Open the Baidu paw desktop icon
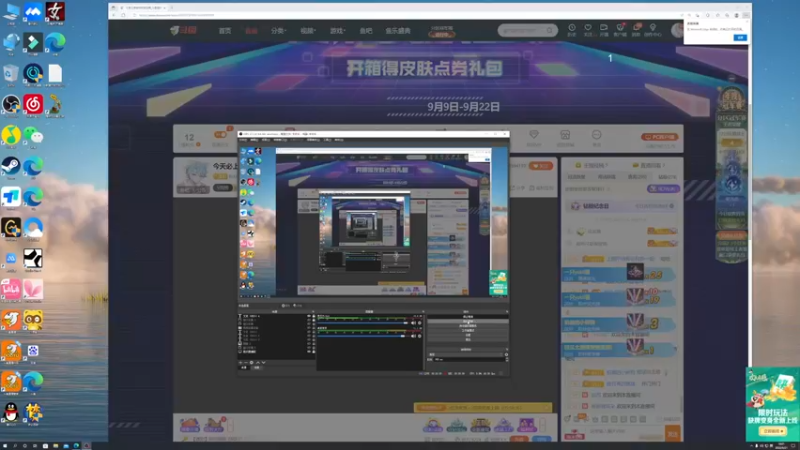Viewport: 800px width, 450px height. 33,351
